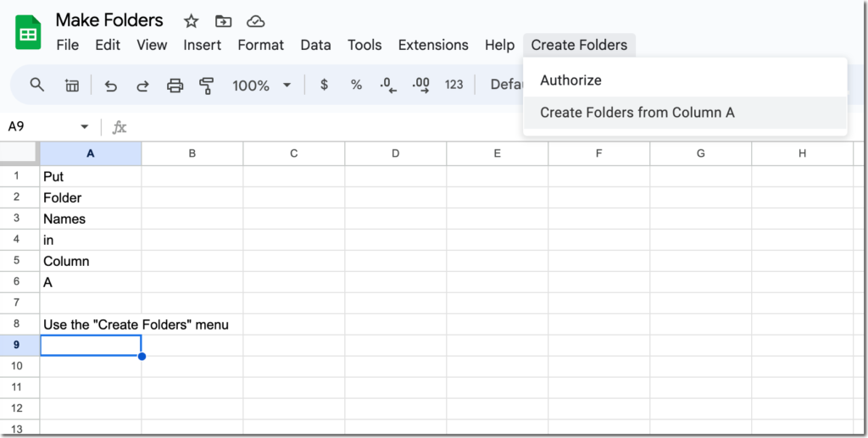This screenshot has height=438, width=868.
Task: Apply currency dollar format
Action: click(x=325, y=85)
